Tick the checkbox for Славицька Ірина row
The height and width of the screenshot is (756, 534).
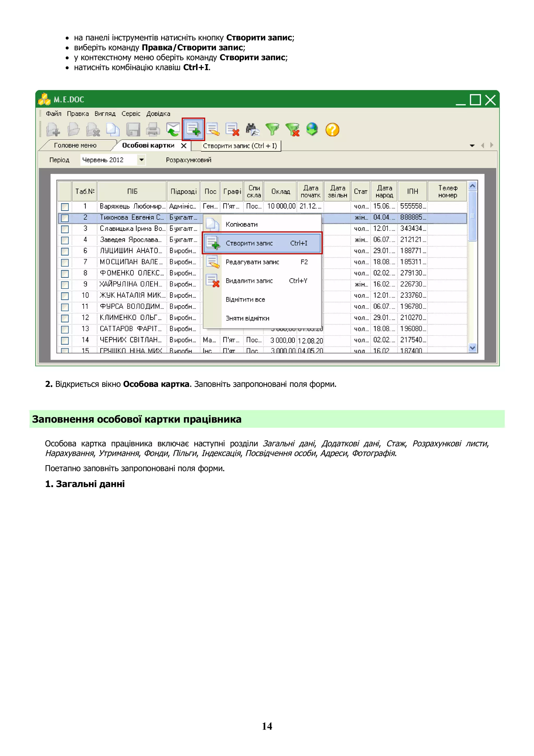point(65,229)
